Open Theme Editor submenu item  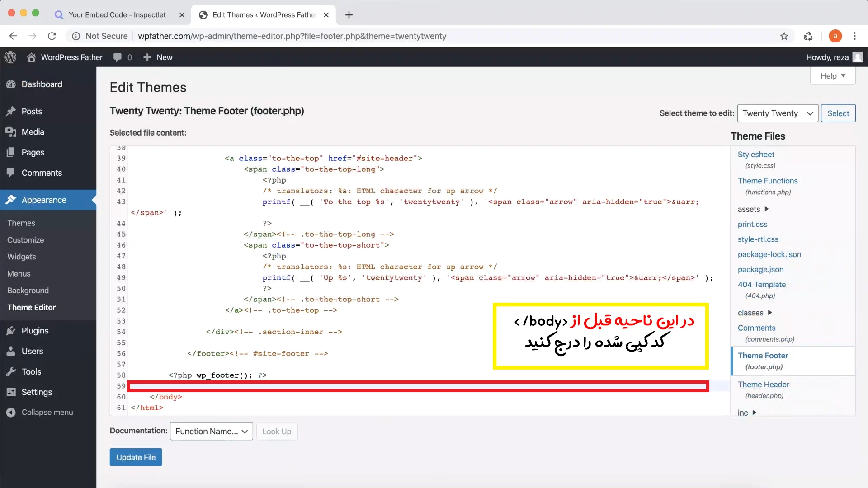tap(32, 307)
